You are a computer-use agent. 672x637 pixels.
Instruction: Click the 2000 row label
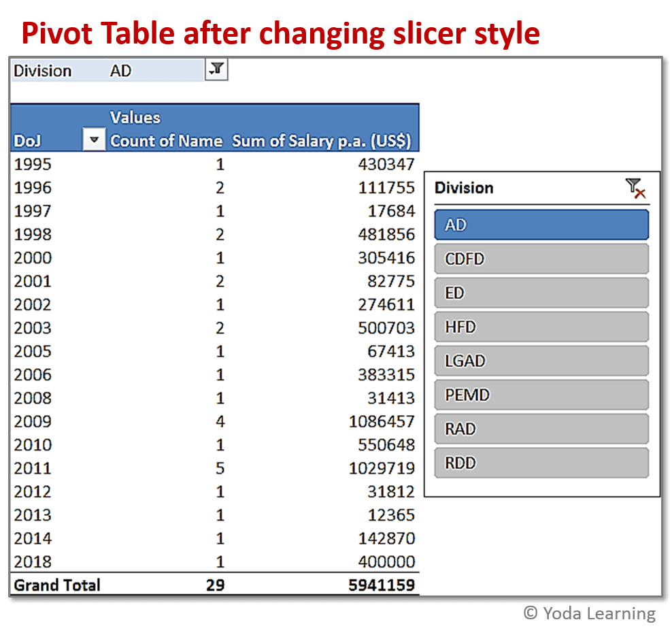coord(33,258)
